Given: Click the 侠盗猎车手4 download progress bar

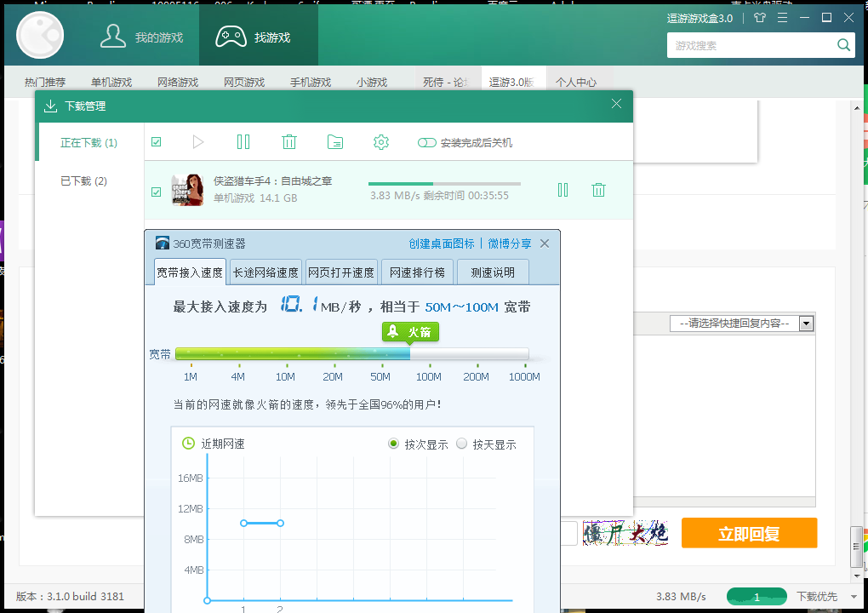Looking at the screenshot, I should 444,183.
